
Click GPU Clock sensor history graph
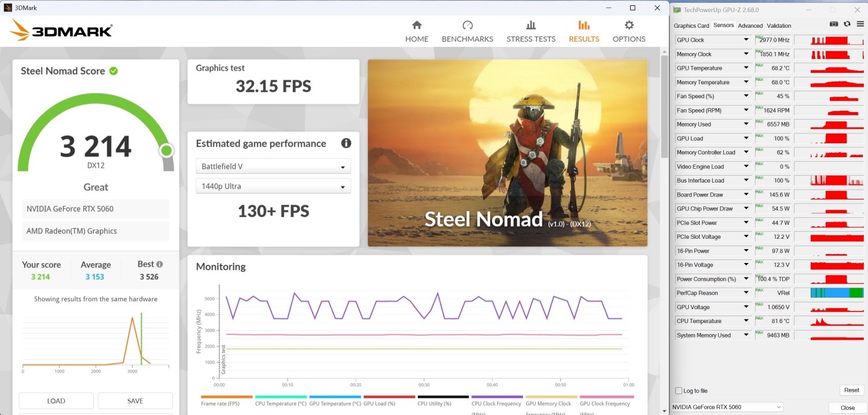click(x=829, y=40)
